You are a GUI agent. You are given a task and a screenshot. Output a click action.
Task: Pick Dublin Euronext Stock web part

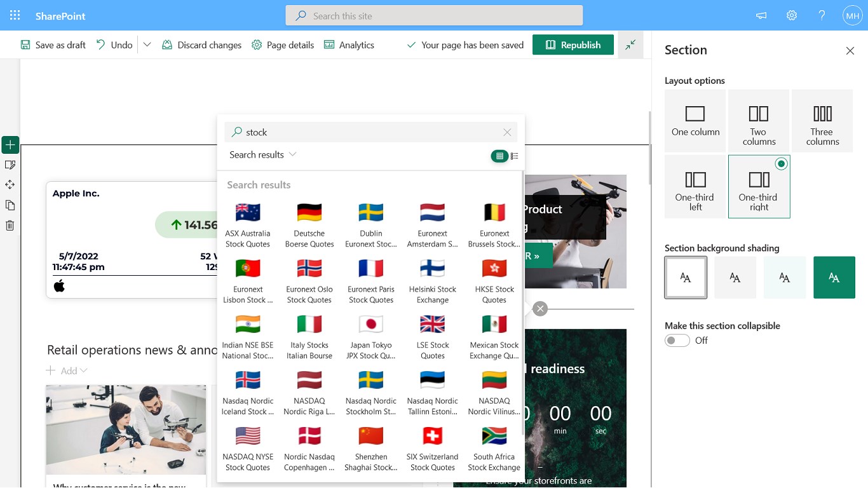(371, 225)
